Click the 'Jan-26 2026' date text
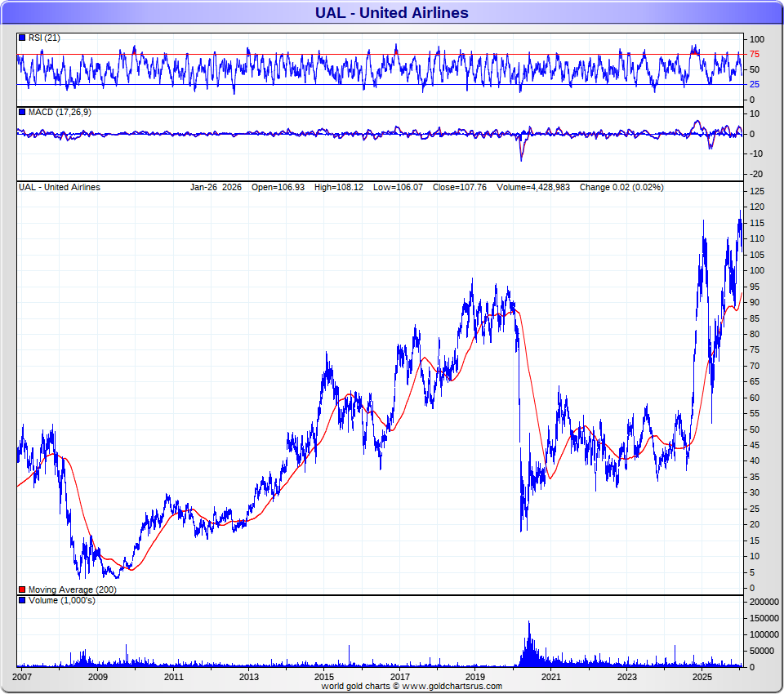 click(x=216, y=187)
